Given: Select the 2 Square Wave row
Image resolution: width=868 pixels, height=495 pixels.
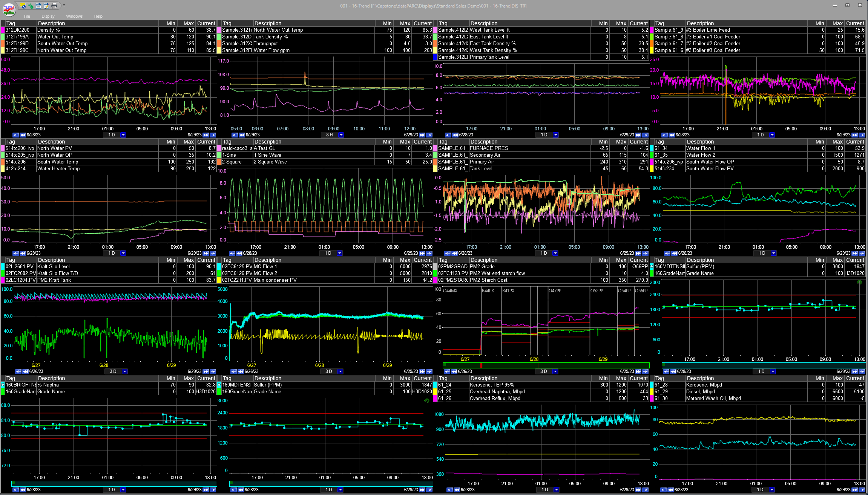Looking at the screenshot, I should pyautogui.click(x=325, y=162).
